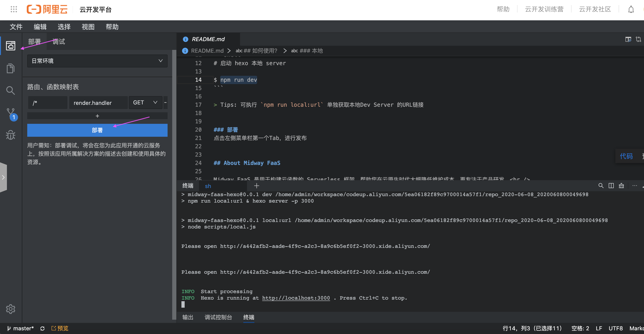The width and height of the screenshot is (644, 334).
Task: Open the 选择 menu
Action: (x=64, y=27)
